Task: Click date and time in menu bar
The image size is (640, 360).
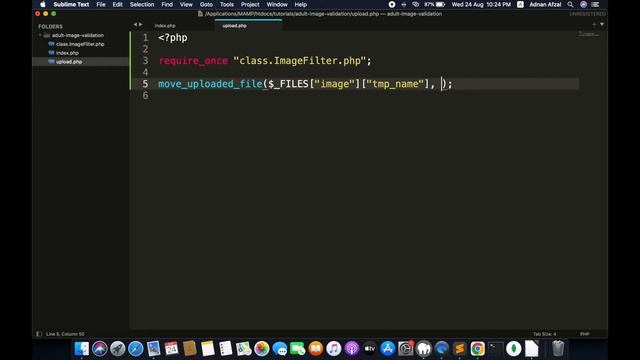Action: point(481,4)
